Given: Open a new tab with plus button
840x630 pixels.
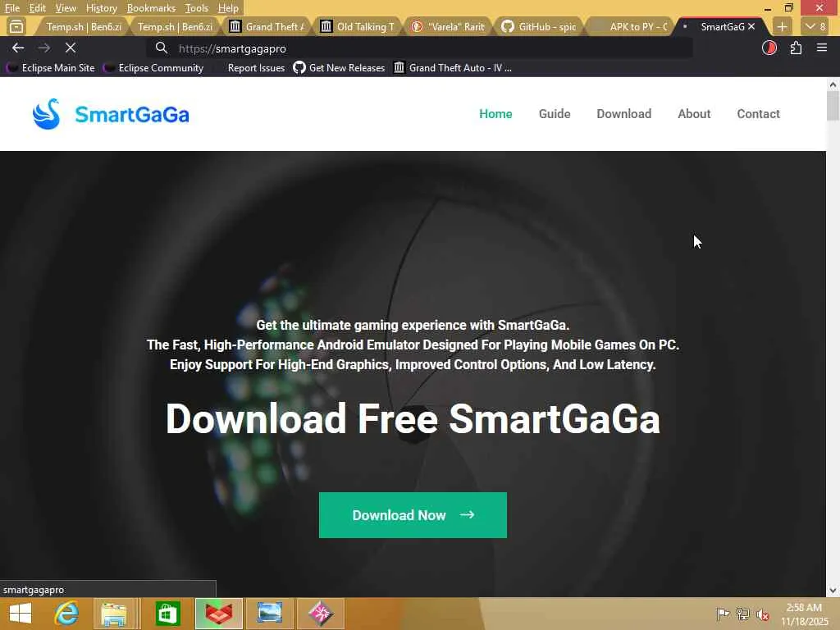Looking at the screenshot, I should coord(782,26).
